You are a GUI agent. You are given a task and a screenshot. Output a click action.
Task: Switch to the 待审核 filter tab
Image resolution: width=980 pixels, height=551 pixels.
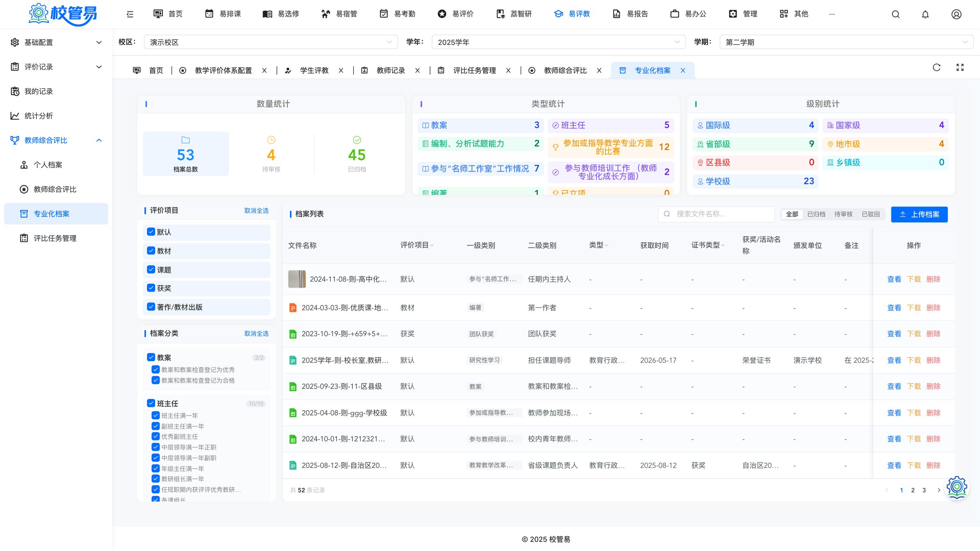[843, 214]
